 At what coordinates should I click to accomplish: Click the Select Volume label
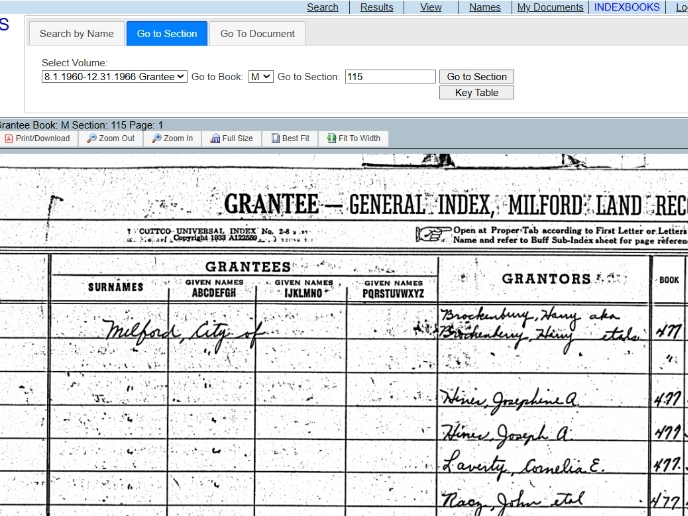click(74, 63)
